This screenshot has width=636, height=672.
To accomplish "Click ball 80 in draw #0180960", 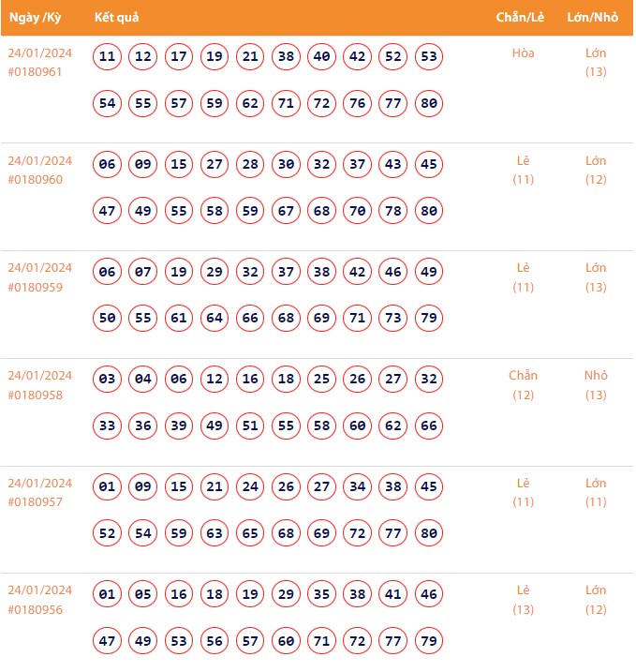I will pos(429,211).
